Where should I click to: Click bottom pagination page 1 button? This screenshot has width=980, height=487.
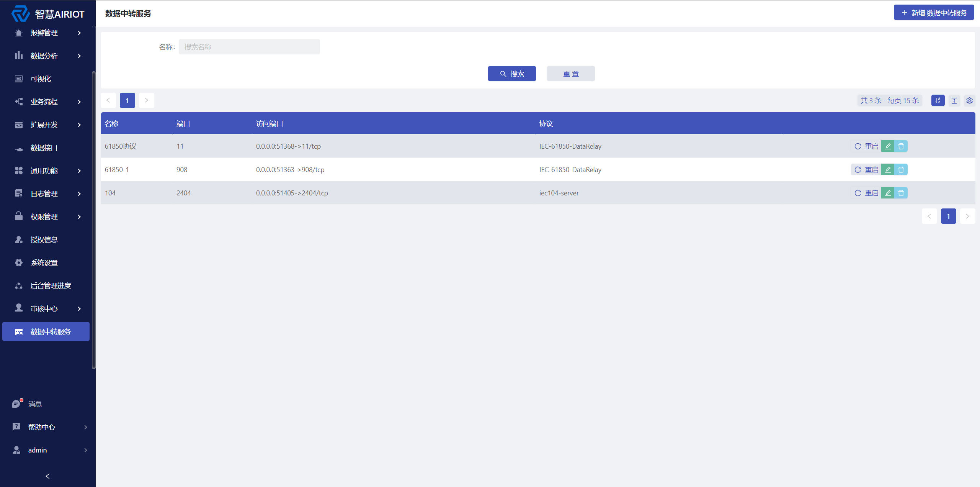(948, 216)
